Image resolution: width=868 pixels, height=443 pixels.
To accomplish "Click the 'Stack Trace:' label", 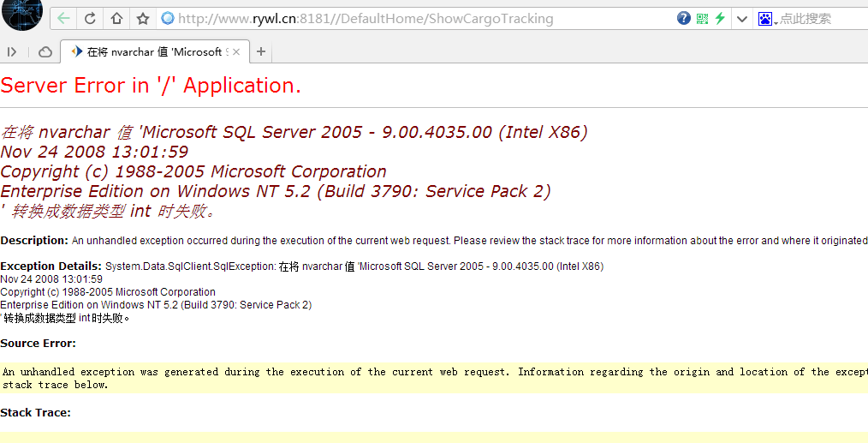I will [35, 413].
